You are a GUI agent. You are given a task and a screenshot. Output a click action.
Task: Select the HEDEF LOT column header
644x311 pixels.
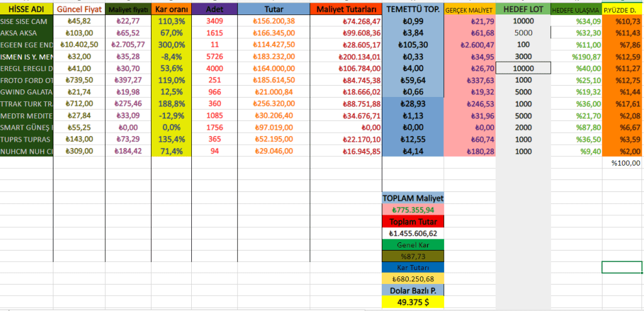coord(523,9)
